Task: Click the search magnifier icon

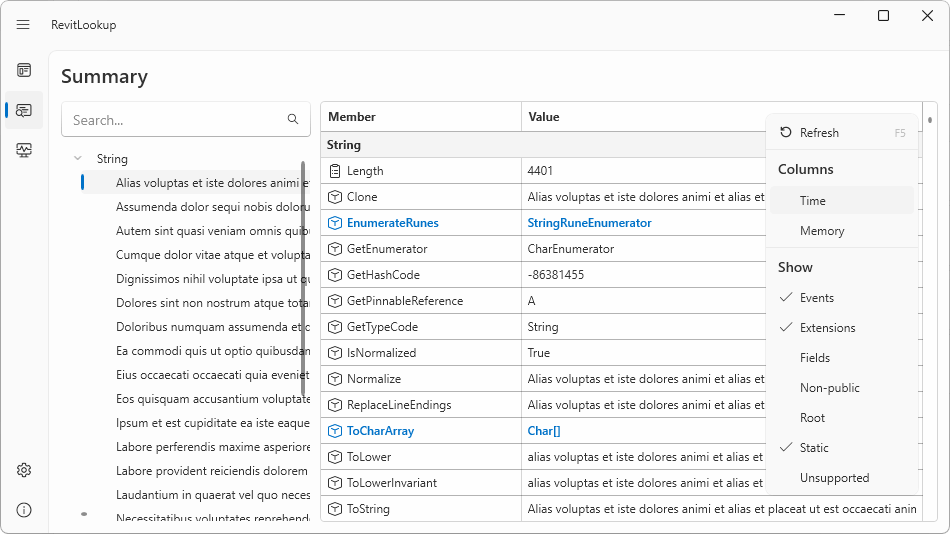Action: coord(293,120)
